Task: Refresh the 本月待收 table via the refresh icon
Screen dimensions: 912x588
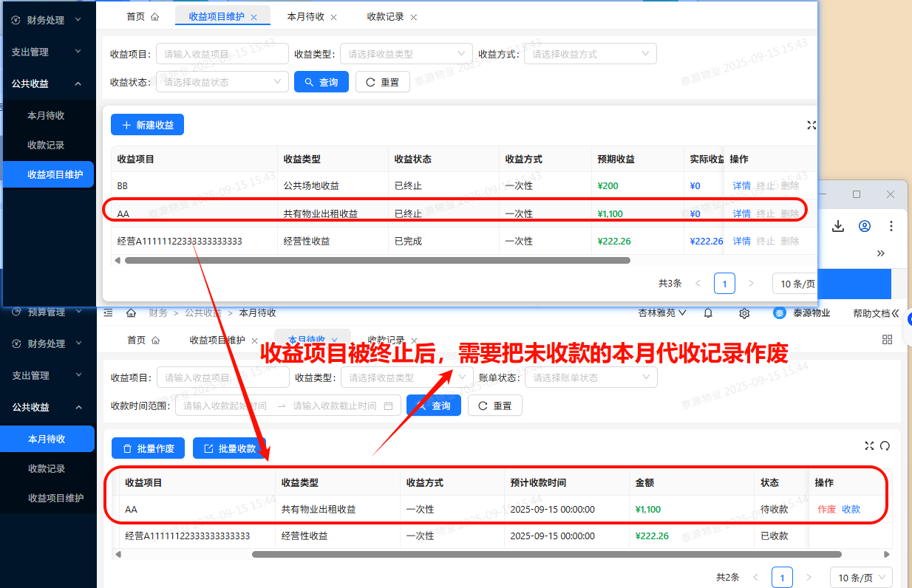Action: coord(885,446)
